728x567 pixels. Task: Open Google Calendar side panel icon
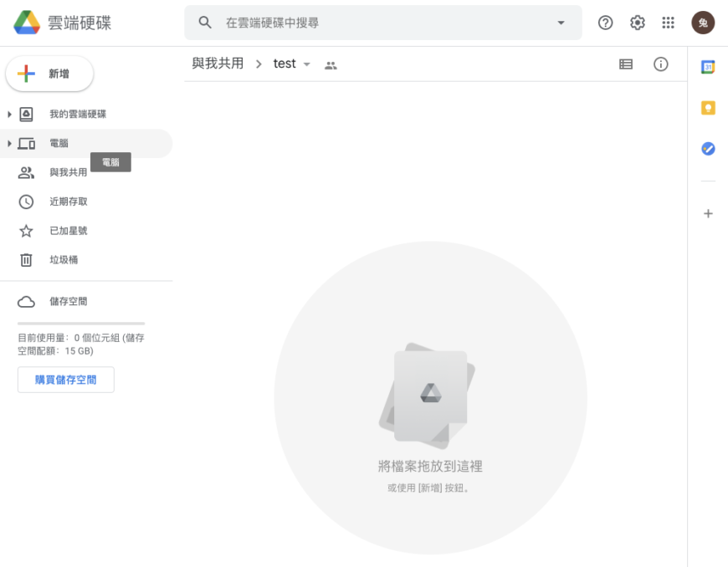click(708, 67)
